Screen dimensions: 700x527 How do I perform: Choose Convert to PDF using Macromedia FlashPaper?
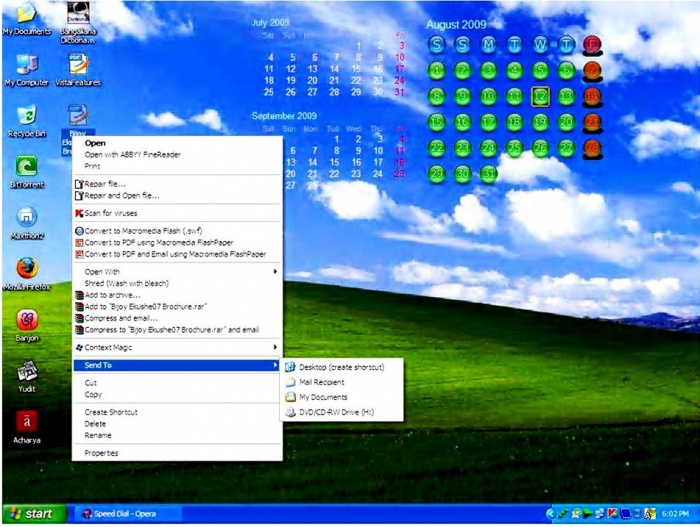click(177, 243)
